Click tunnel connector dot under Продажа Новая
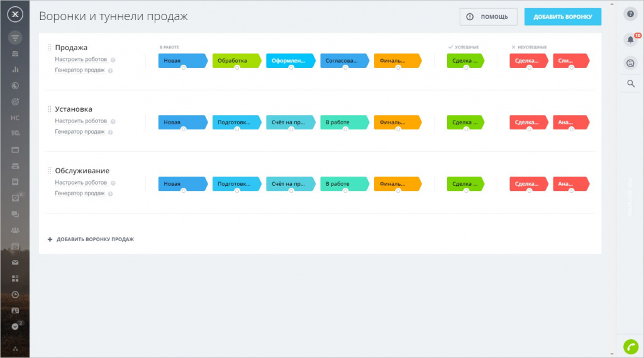This screenshot has height=358, width=644. (184, 68)
